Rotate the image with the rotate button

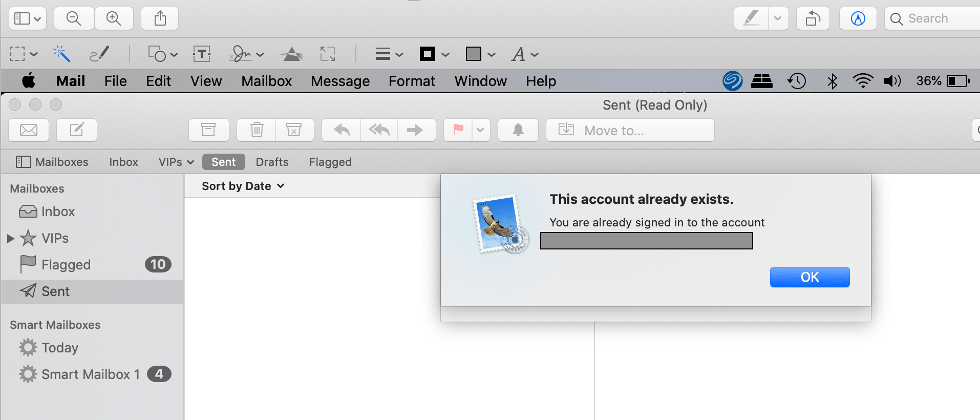click(x=813, y=19)
